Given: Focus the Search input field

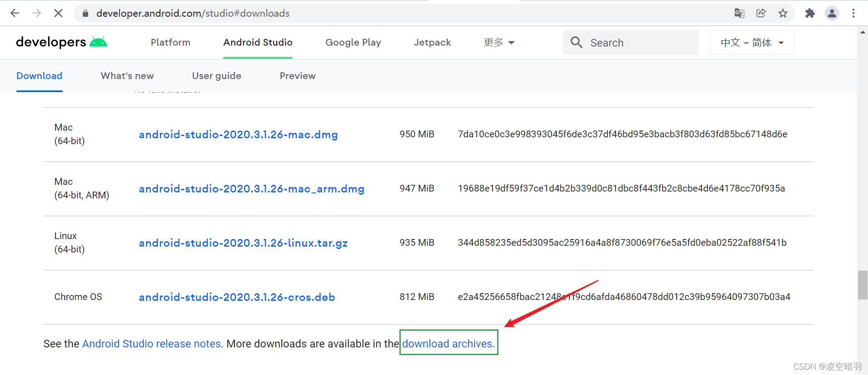Looking at the screenshot, I should (x=631, y=42).
